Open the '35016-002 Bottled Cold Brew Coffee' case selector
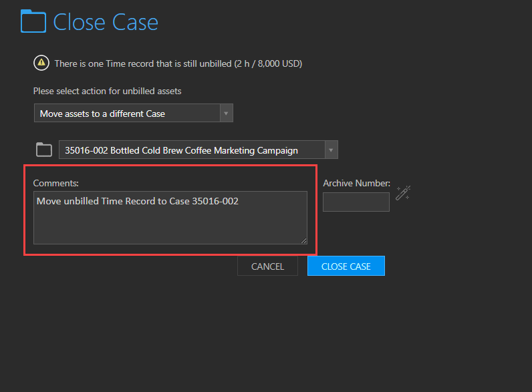Screen dimensions: 532x392 (198, 150)
